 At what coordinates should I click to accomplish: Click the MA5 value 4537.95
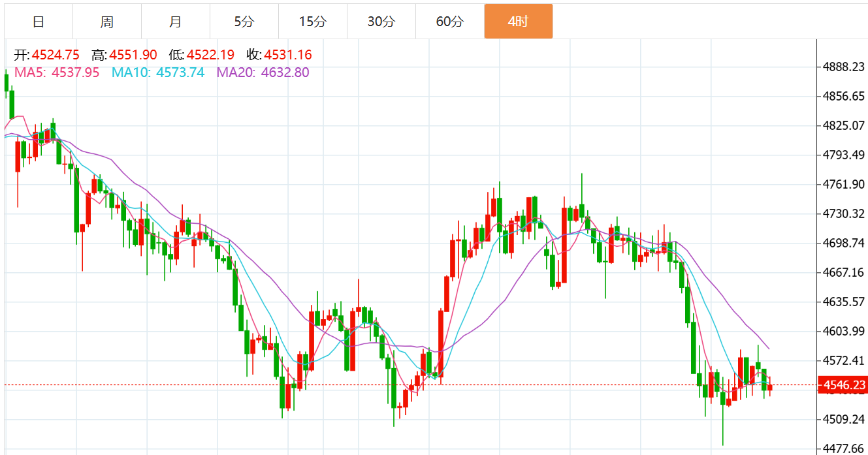pyautogui.click(x=75, y=72)
